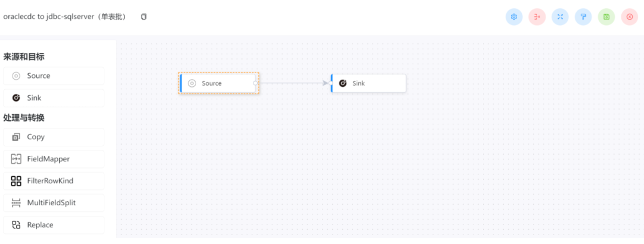Select the connector line between Source and Sink
Image resolution: width=644 pixels, height=244 pixels.
(292, 83)
